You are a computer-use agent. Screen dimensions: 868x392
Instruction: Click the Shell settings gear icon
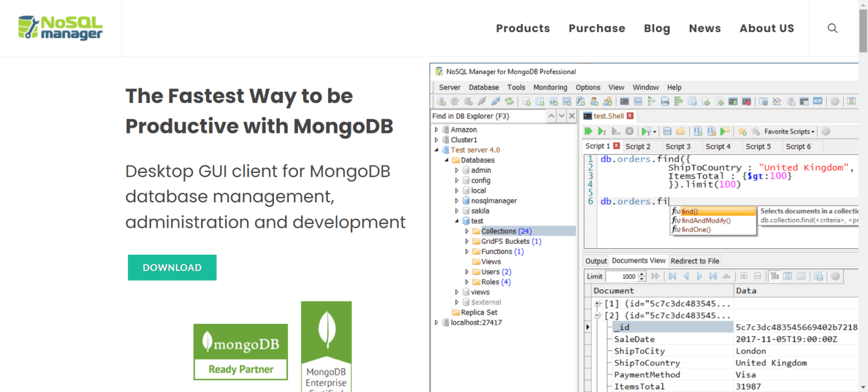click(826, 131)
